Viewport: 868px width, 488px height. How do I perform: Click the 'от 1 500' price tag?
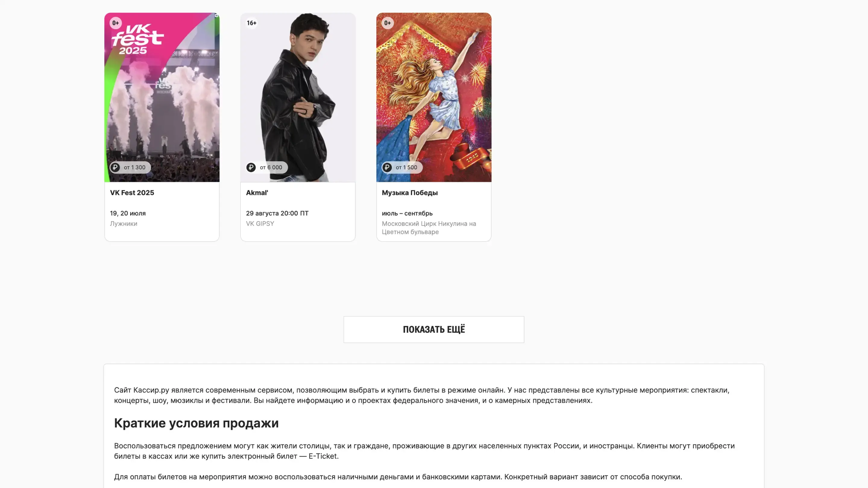coord(402,167)
